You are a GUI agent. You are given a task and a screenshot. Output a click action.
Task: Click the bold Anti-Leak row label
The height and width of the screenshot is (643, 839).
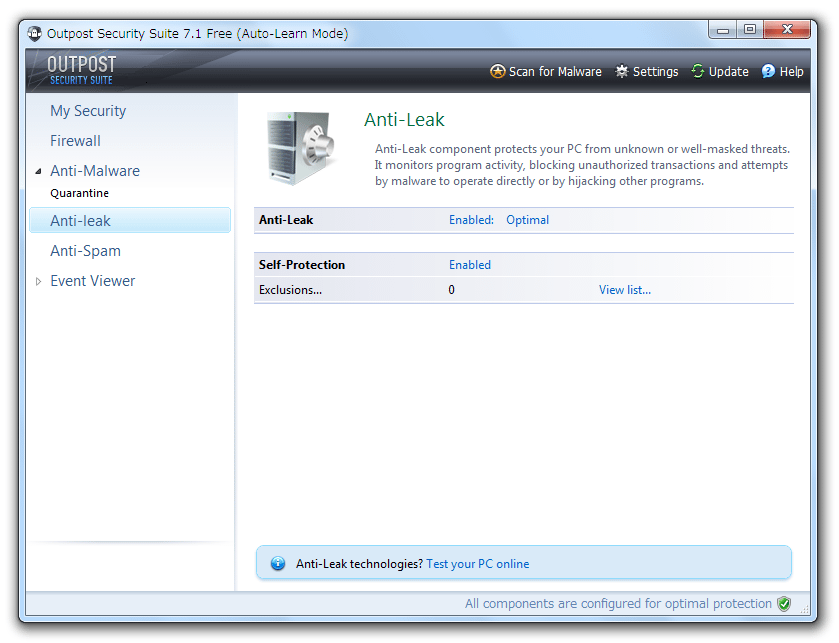tap(286, 220)
